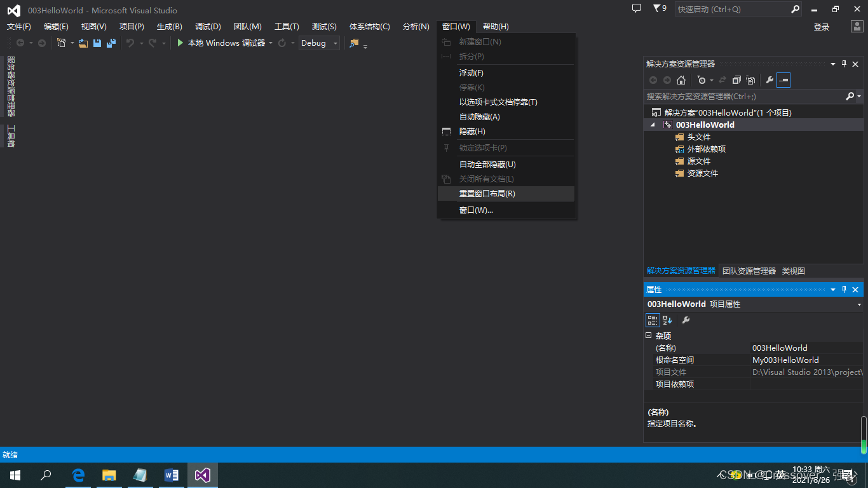
Task: Open Solution Explorer window options dropdown
Action: [833, 64]
